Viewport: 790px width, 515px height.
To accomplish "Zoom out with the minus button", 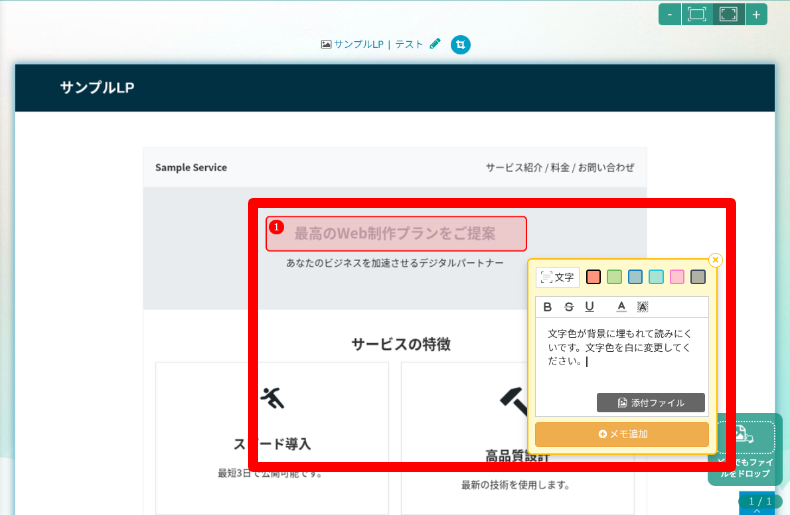I will pos(670,14).
